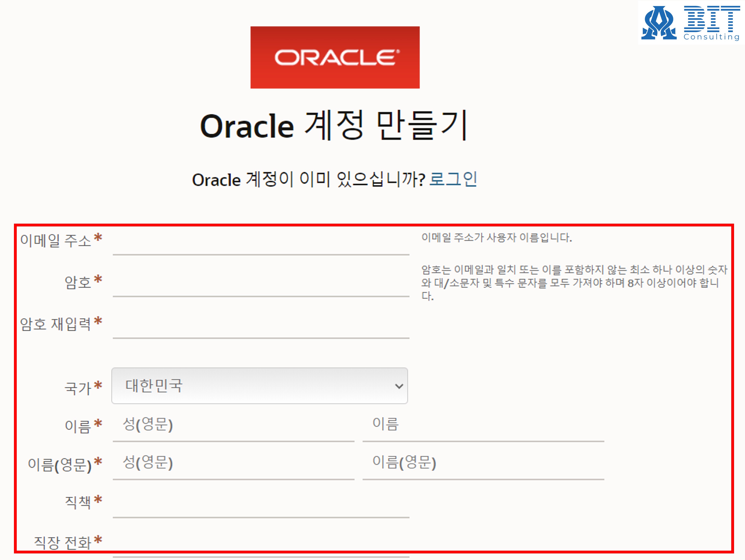745x560 pixels.
Task: Click the 이메일 주소가 사용자 이름입니다 hint
Action: point(497,238)
